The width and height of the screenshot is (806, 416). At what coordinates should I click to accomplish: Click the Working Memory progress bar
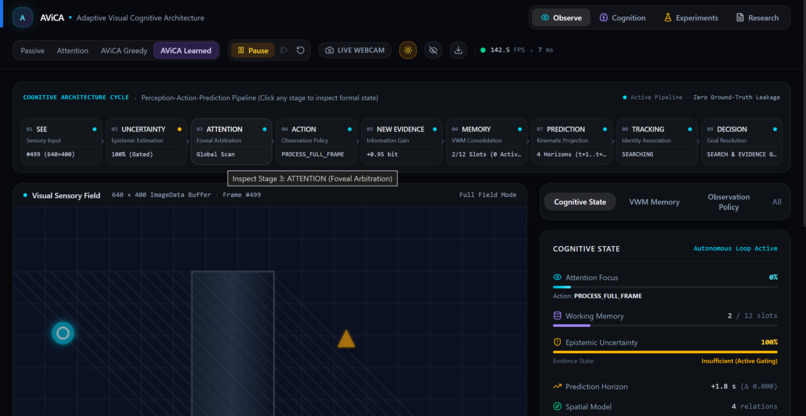click(x=665, y=325)
